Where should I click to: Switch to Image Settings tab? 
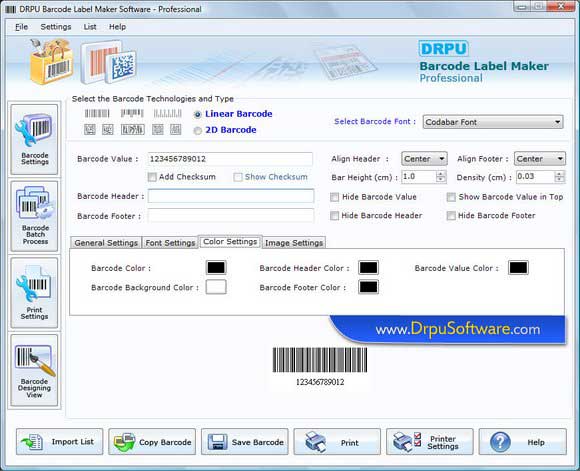click(294, 243)
